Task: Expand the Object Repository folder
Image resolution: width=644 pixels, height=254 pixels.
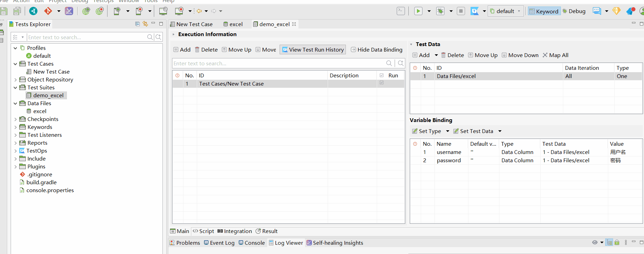Action: (15, 80)
